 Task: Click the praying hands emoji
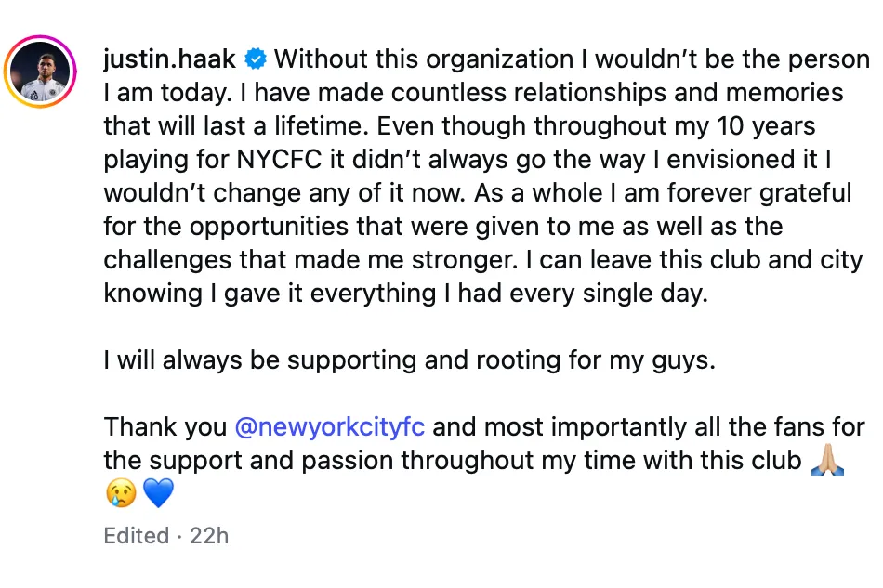[827, 460]
